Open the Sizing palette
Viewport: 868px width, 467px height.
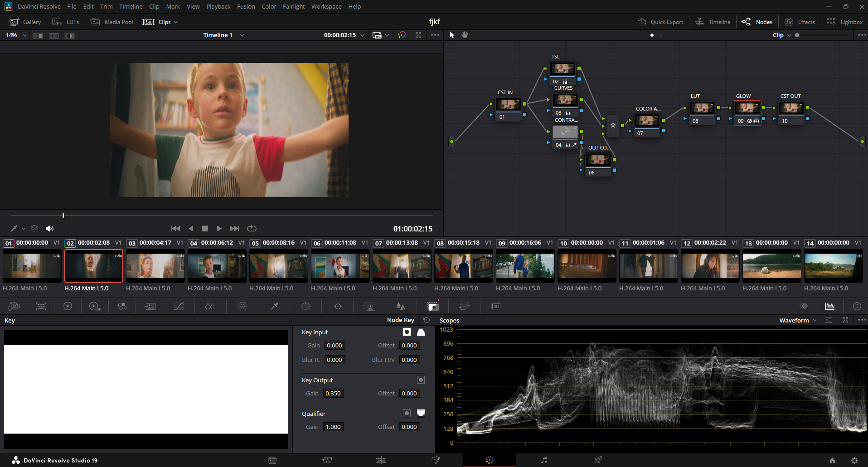(465, 307)
